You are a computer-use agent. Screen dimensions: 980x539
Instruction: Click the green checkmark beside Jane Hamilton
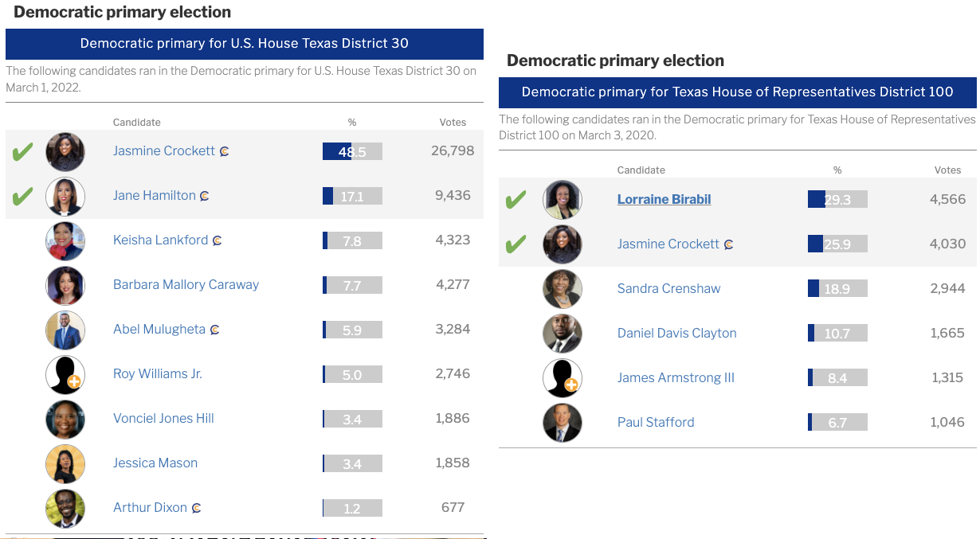pyautogui.click(x=22, y=196)
